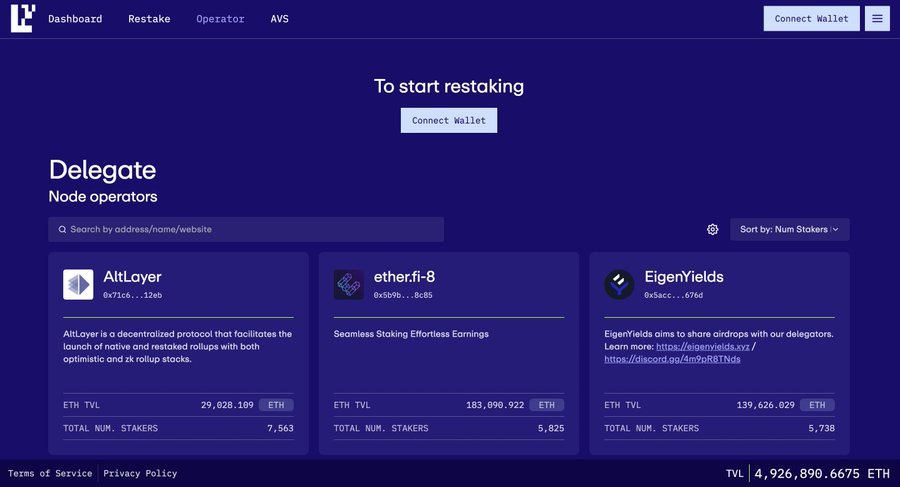This screenshot has height=487, width=900.
Task: Click the EigenLayer logo icon
Action: pos(23,18)
